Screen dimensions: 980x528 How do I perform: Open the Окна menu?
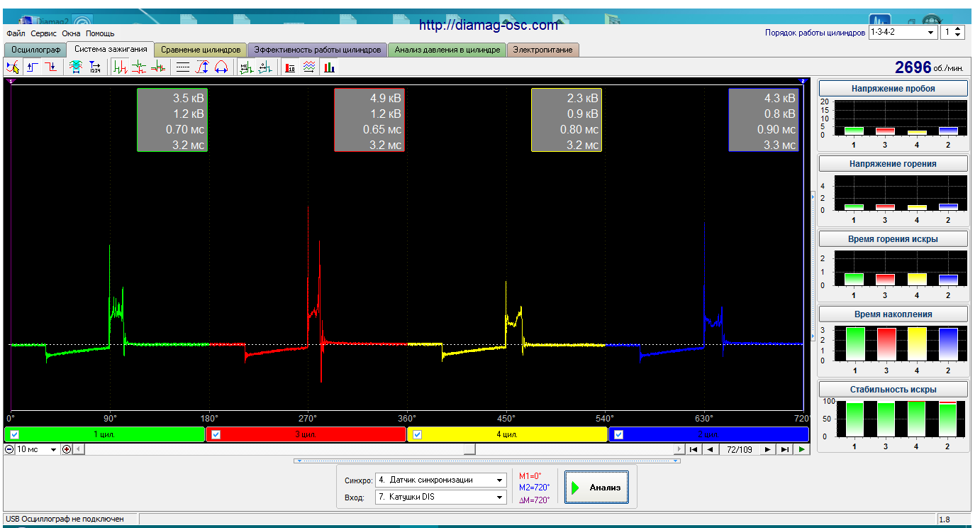[71, 33]
